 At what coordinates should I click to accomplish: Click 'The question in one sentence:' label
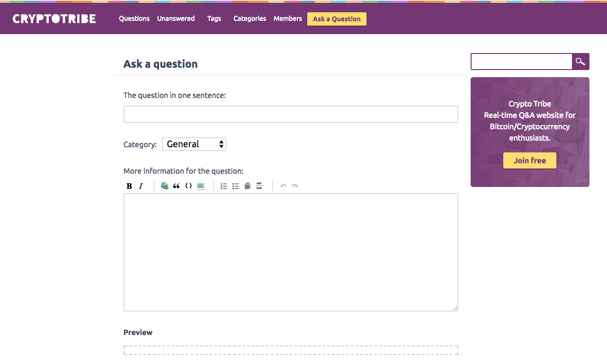[175, 95]
